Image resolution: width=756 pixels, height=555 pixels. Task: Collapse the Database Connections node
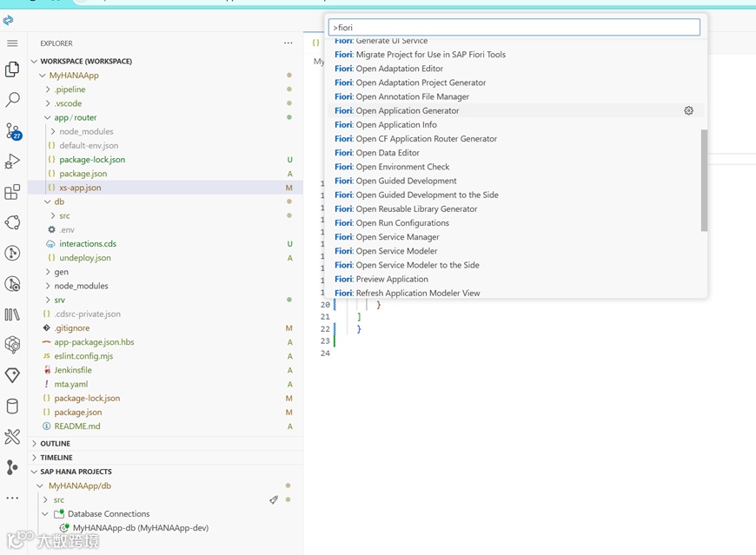coord(45,514)
